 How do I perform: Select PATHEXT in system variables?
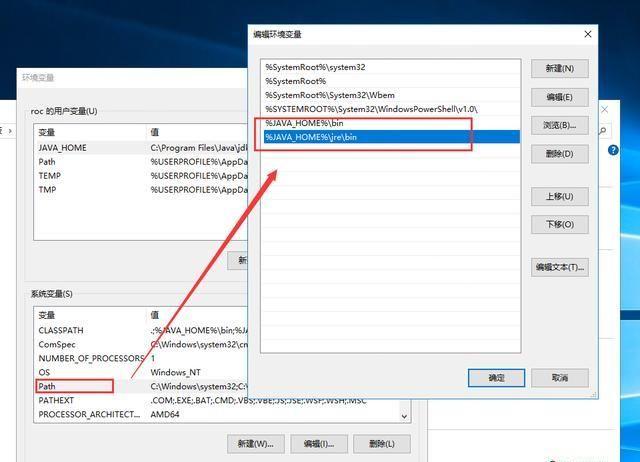[216, 400]
